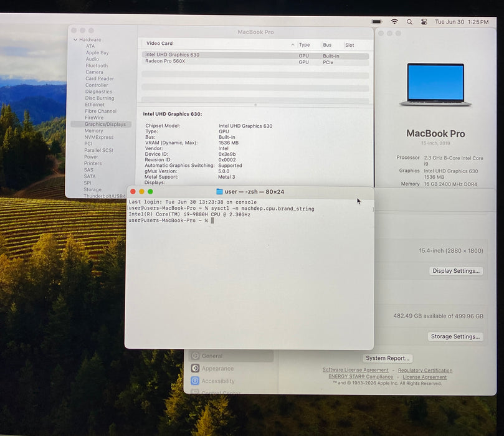Select the Intel UHD Graphics 630 row

tap(255, 55)
